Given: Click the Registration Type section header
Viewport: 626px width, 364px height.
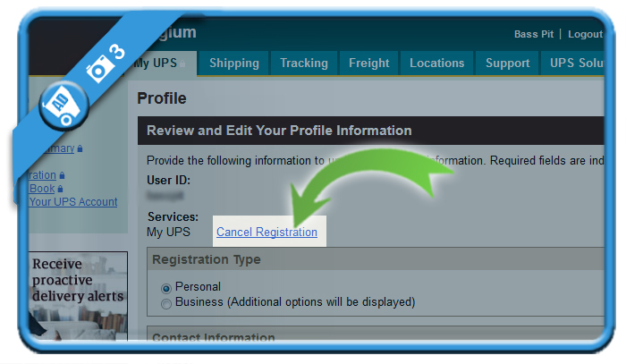Looking at the screenshot, I should [x=376, y=259].
